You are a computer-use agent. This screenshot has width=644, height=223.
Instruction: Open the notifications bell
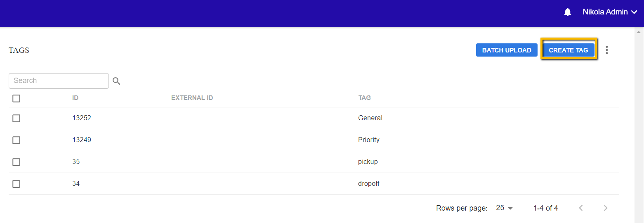568,12
